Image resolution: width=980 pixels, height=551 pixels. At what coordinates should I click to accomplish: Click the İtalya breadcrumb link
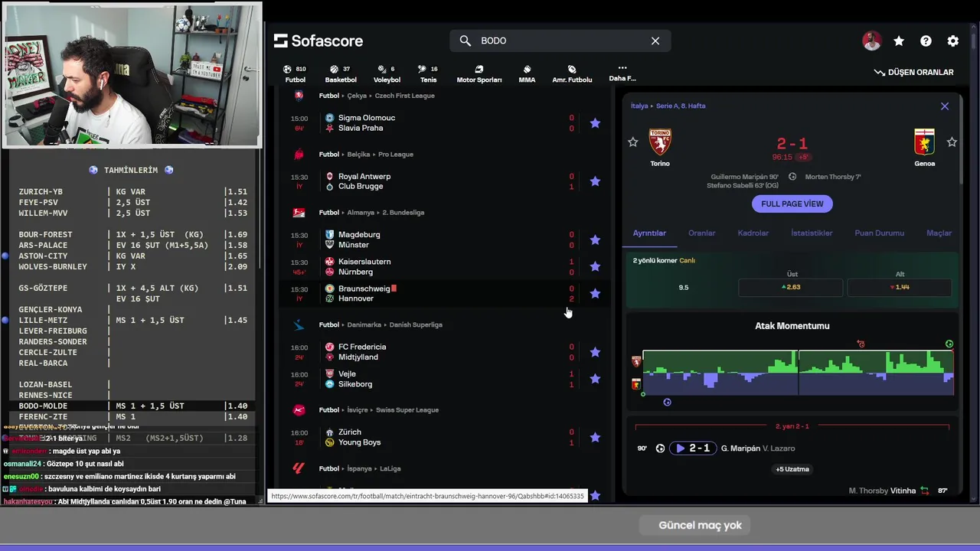coord(639,106)
